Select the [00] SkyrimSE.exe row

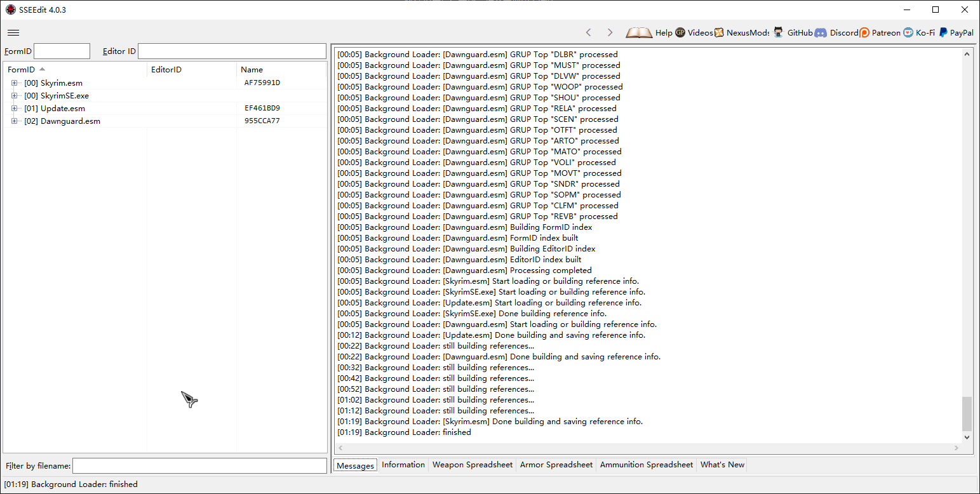165,95
